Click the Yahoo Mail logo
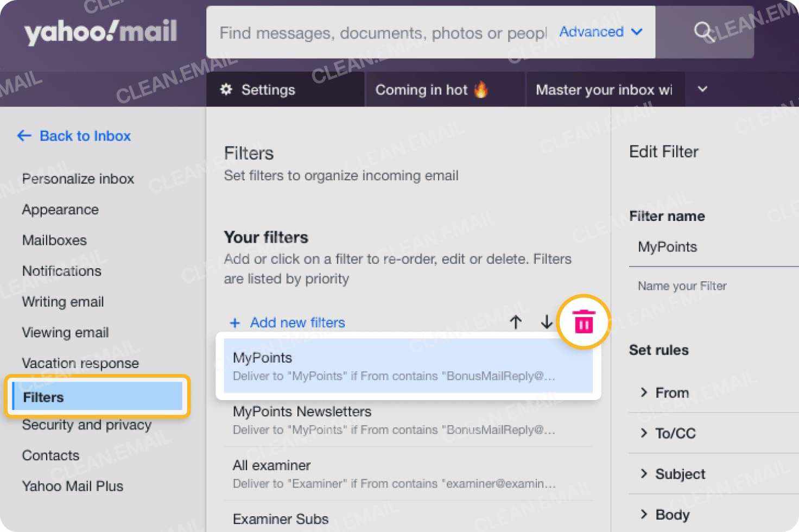 (101, 31)
